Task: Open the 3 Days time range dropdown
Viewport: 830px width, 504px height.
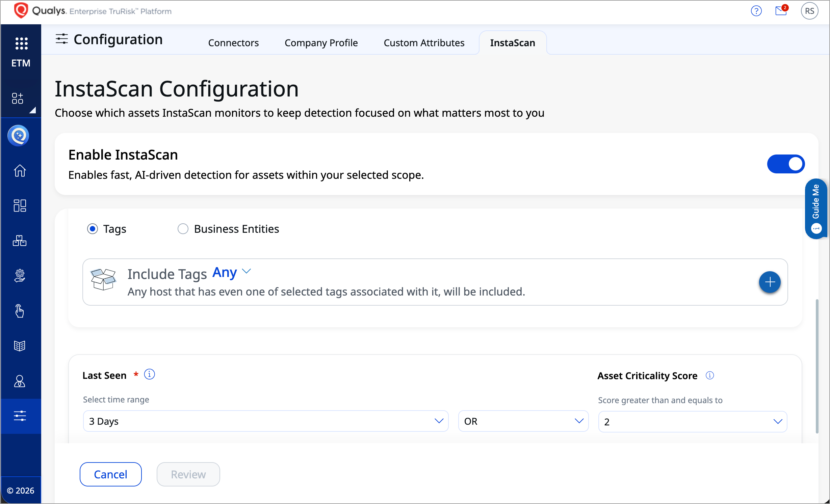Action: point(266,421)
